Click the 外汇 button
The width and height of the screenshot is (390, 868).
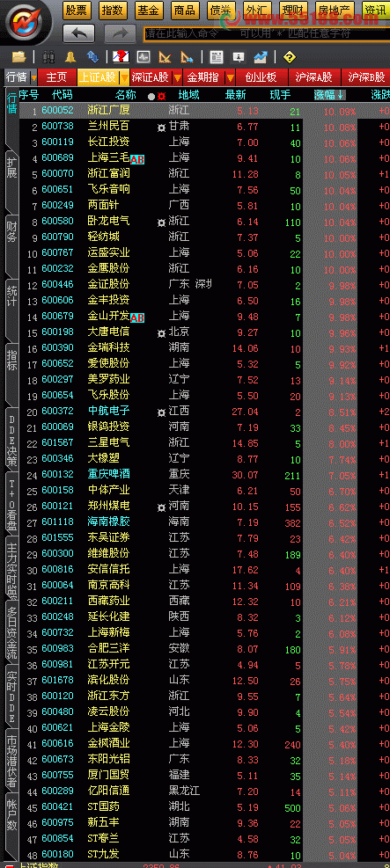point(256,10)
